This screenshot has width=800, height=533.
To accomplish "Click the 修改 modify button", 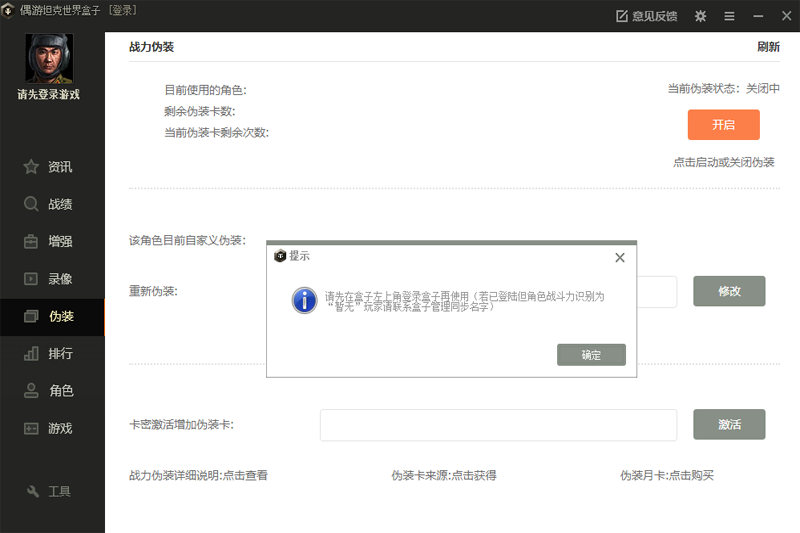I will [729, 291].
